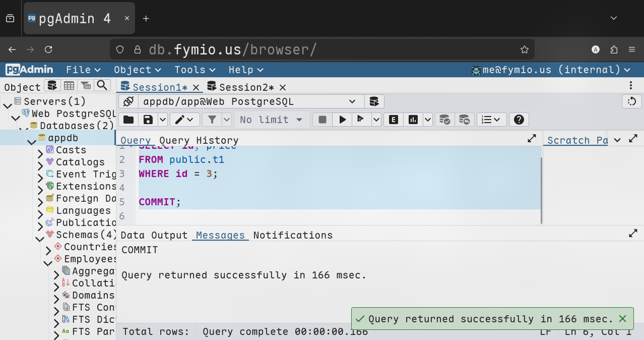Screen dimensions: 644x340
Task: Collapse the appdb database node
Action: [32, 139]
